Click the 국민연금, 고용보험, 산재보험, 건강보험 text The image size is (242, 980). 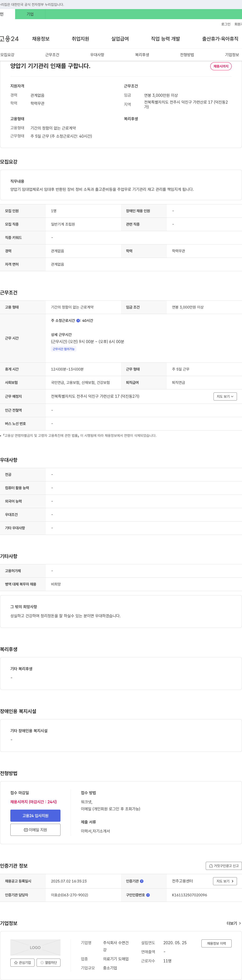point(80,382)
